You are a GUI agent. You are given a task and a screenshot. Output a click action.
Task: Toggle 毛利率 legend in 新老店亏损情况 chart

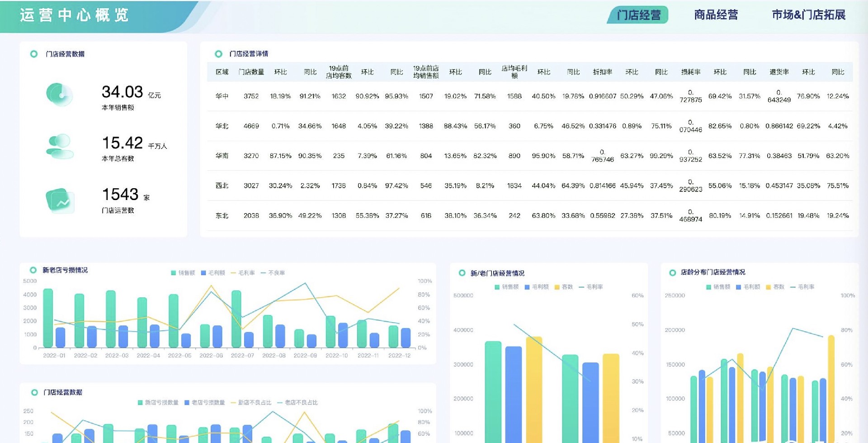243,273
